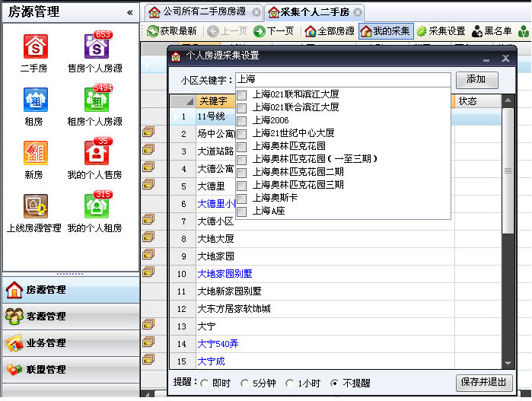The image size is (532, 401).
Task: Check 上海奥林匹克花园二期 checkbox
Action: pyautogui.click(x=242, y=173)
